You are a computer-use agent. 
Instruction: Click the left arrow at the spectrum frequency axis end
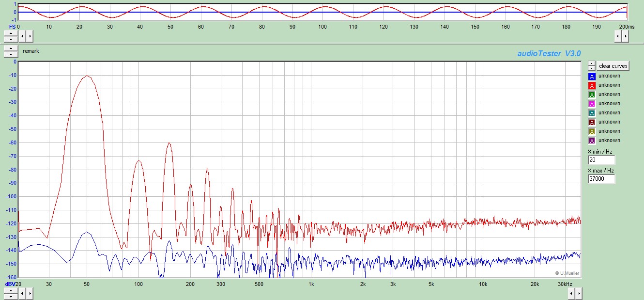[570, 293]
